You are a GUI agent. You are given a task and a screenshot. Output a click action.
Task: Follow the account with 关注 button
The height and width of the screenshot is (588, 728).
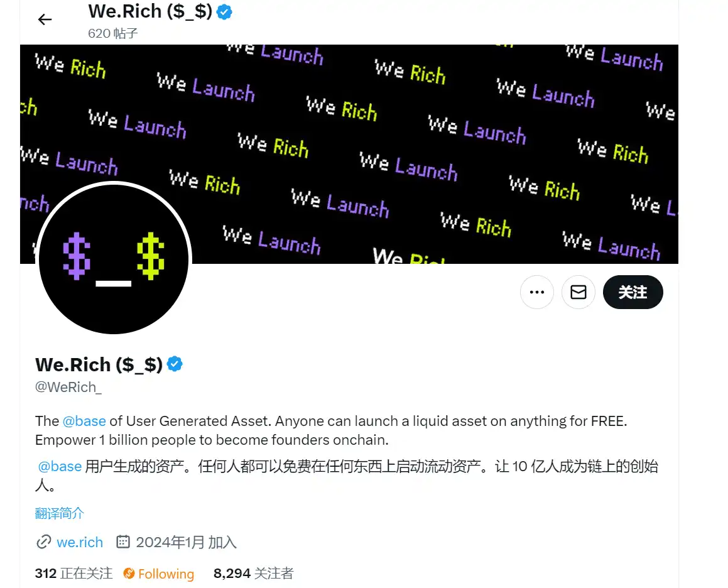click(633, 292)
